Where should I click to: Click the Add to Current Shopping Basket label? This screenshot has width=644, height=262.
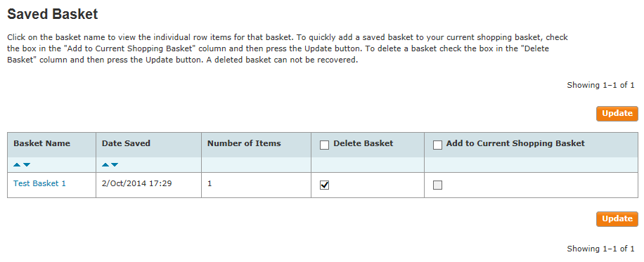tap(515, 143)
